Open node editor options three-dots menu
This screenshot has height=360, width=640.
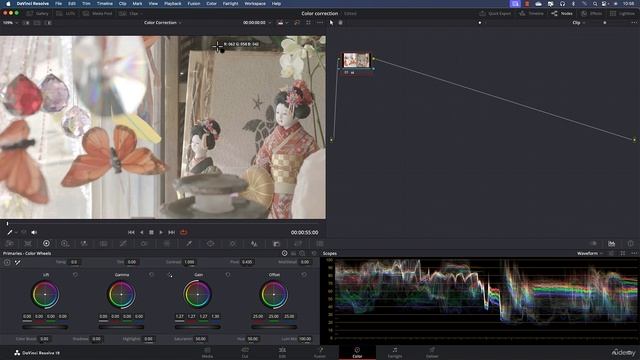point(634,23)
